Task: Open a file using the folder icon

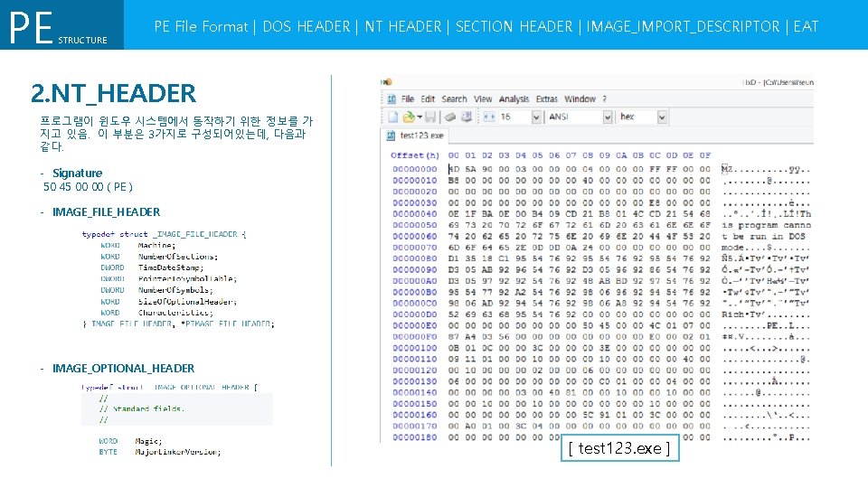Action: pyautogui.click(x=409, y=117)
